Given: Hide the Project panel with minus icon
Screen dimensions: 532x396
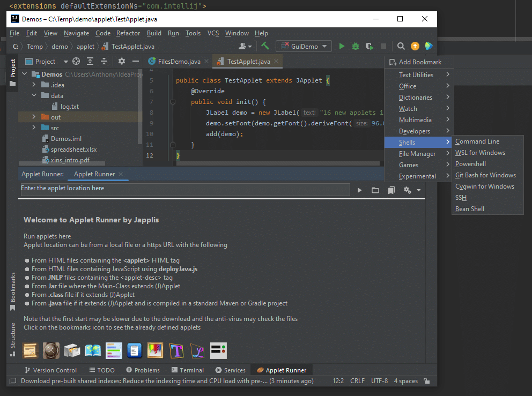Looking at the screenshot, I should (135, 61).
